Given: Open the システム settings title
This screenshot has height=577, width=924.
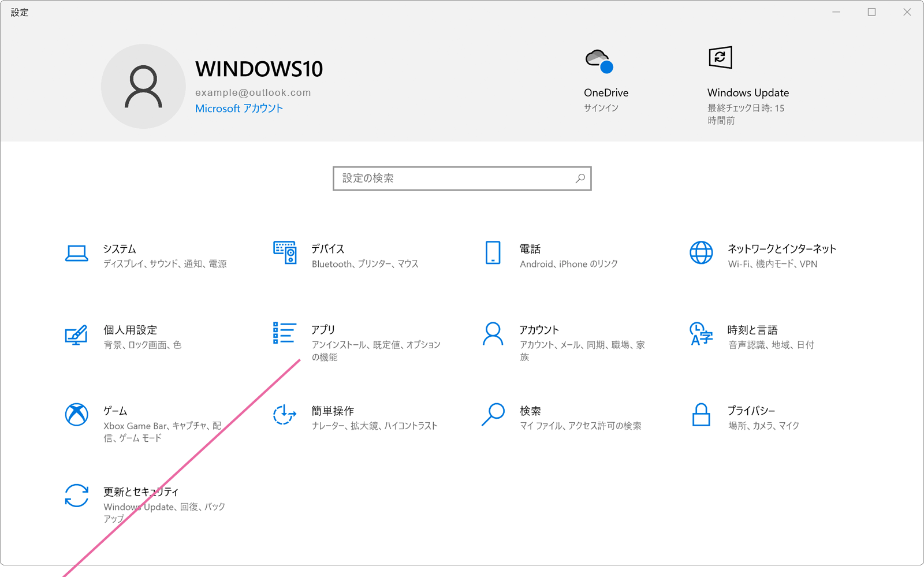Looking at the screenshot, I should 120,249.
